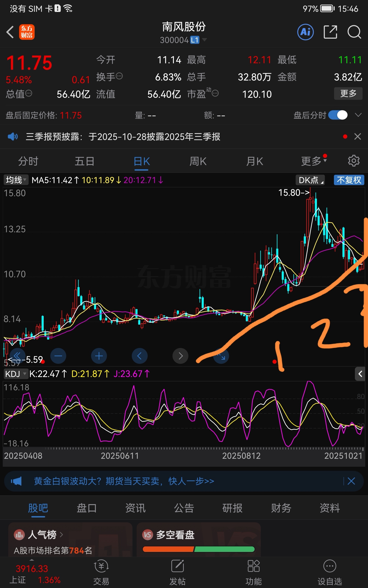Tap the 上证 3916.33 index quote

click(x=34, y=574)
